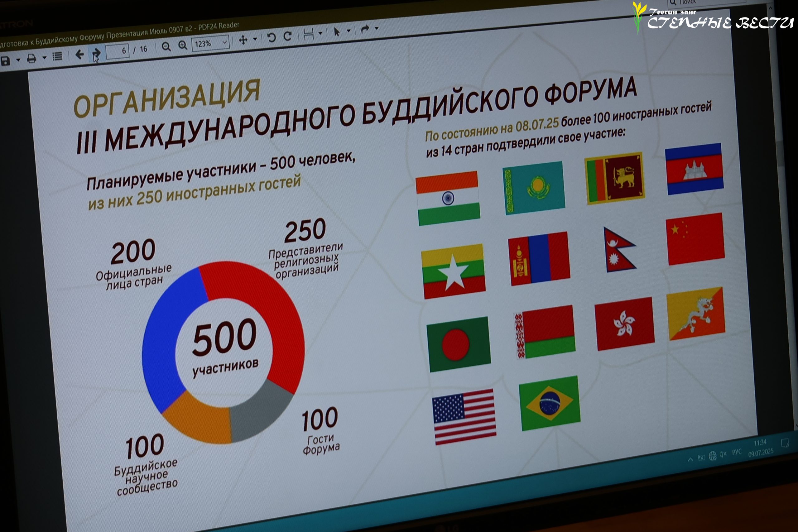Rotate the page counterclockwise

tap(272, 37)
